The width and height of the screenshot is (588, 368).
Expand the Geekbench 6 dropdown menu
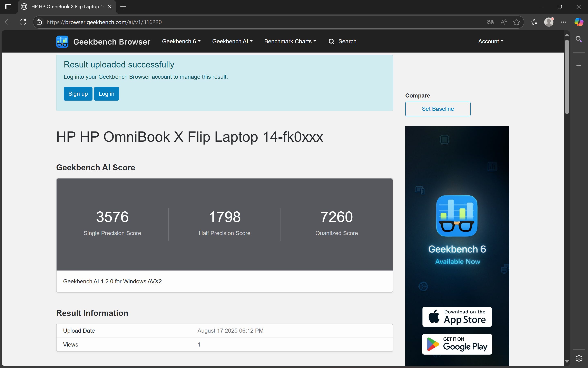(181, 41)
